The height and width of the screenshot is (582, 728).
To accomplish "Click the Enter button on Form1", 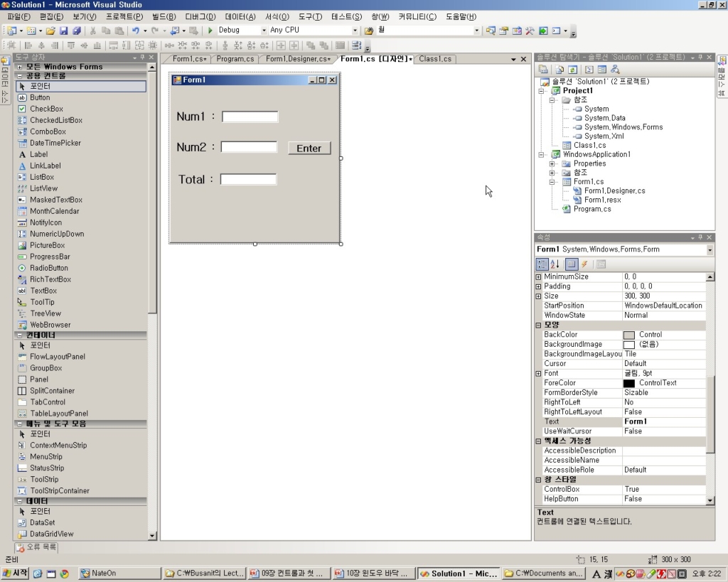I will [309, 148].
